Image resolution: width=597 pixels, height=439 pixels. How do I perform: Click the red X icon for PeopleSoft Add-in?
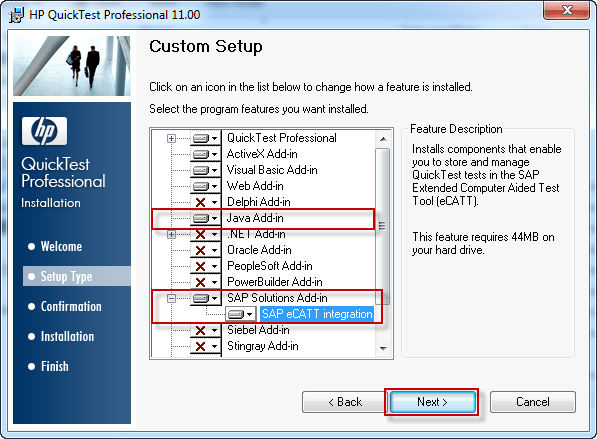click(x=201, y=266)
